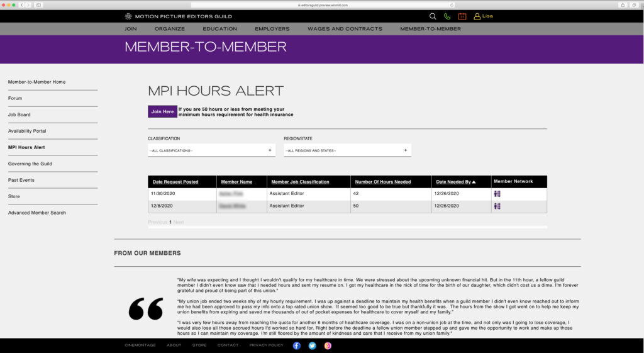Image resolution: width=644 pixels, height=353 pixels.
Task: Select MPI Hours Alert in sidebar
Action: 26,147
